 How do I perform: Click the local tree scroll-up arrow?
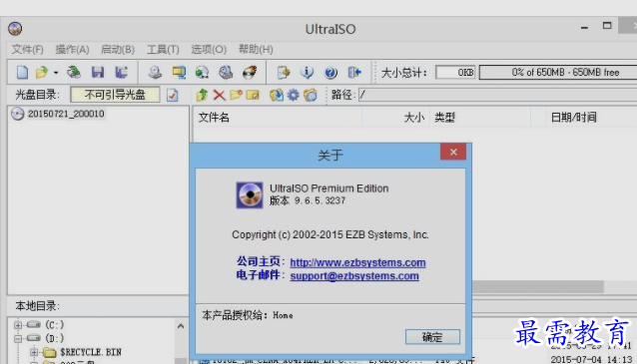pos(181,326)
